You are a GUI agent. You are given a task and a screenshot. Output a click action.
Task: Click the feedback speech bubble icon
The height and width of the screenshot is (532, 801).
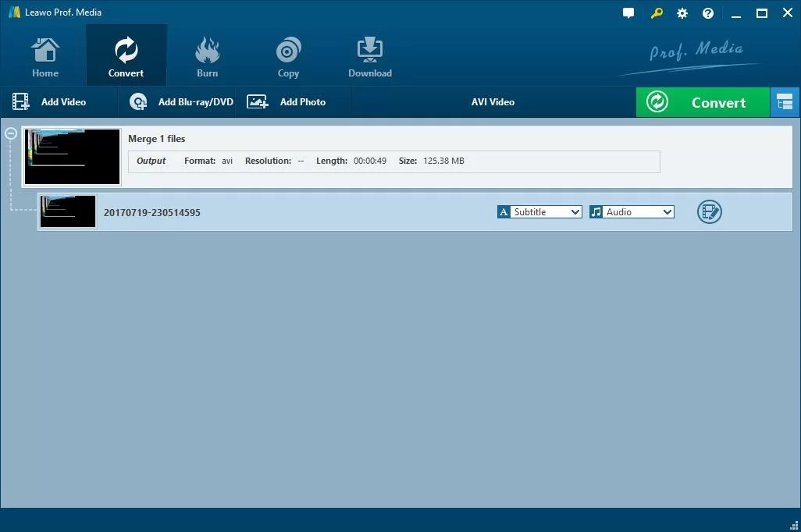(628, 12)
